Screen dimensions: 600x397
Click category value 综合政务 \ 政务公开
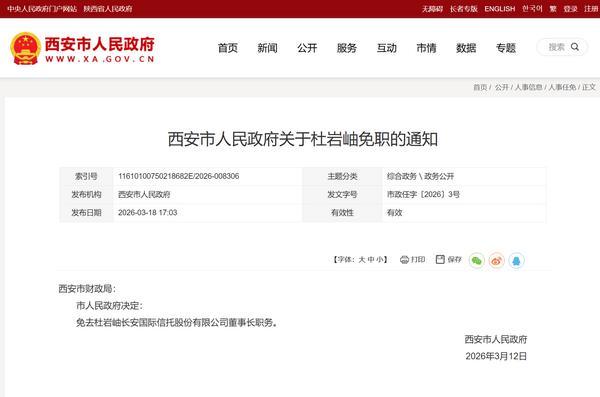[x=421, y=176]
